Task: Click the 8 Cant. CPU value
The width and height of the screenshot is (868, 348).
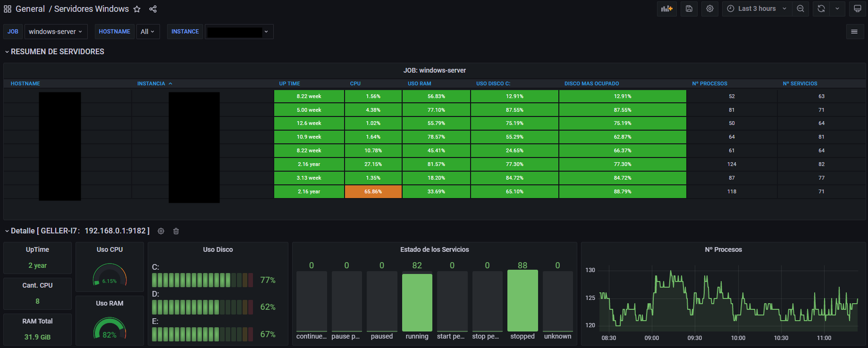Action: pos(37,301)
